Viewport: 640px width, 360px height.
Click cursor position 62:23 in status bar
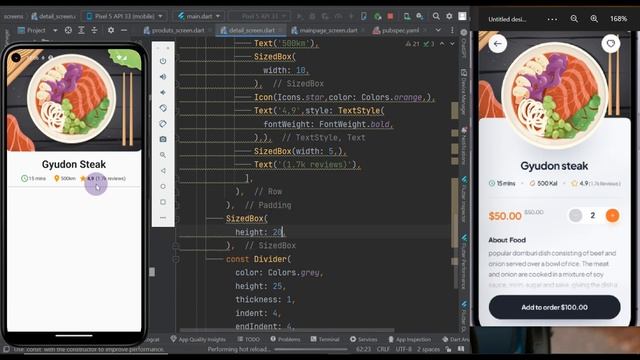pos(363,349)
